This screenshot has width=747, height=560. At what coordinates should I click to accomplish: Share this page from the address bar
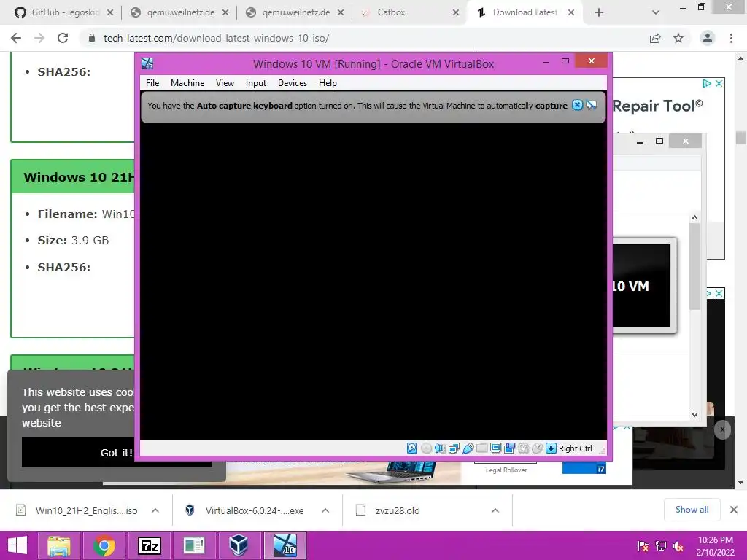655,38
